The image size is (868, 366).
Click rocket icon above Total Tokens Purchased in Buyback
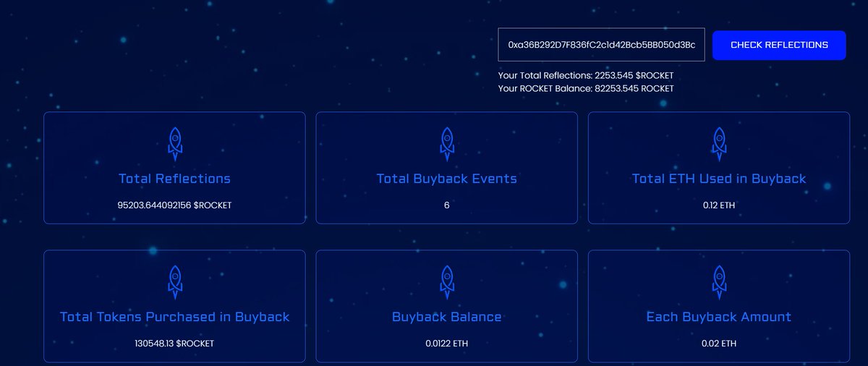174,282
